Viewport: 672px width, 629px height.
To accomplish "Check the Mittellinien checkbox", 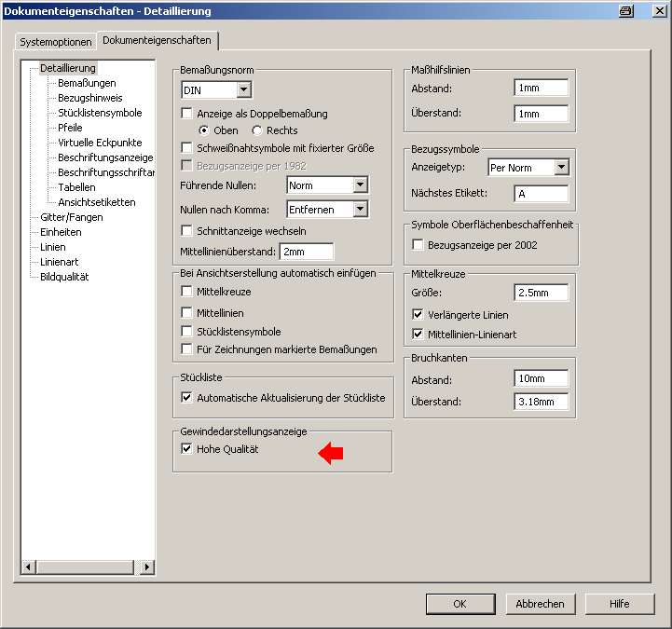I will [186, 313].
